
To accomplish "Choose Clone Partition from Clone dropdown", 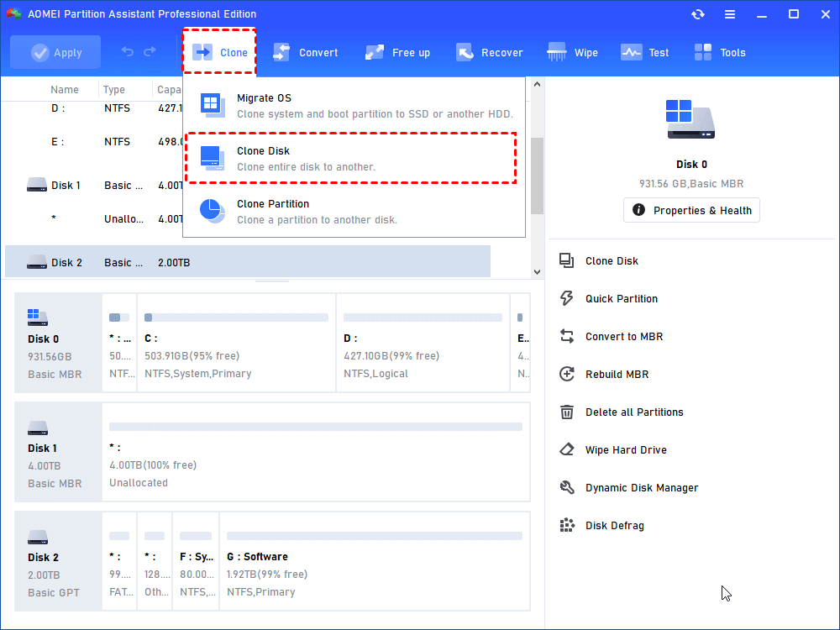I will (x=354, y=211).
